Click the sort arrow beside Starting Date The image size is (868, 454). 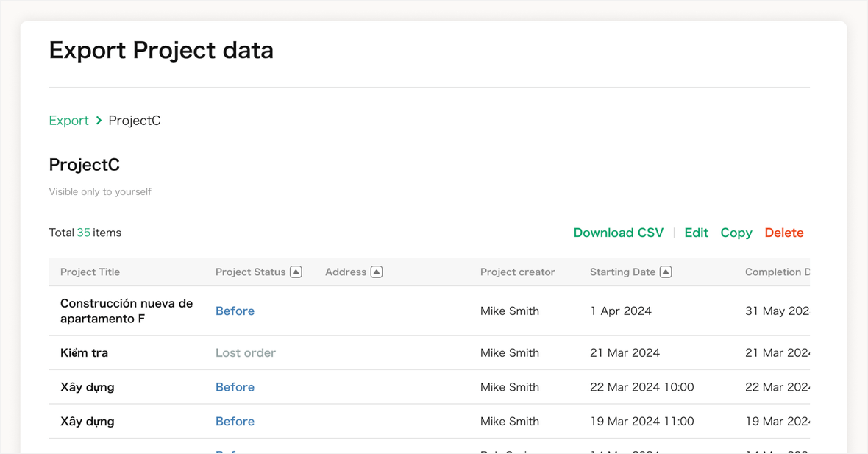[666, 272]
